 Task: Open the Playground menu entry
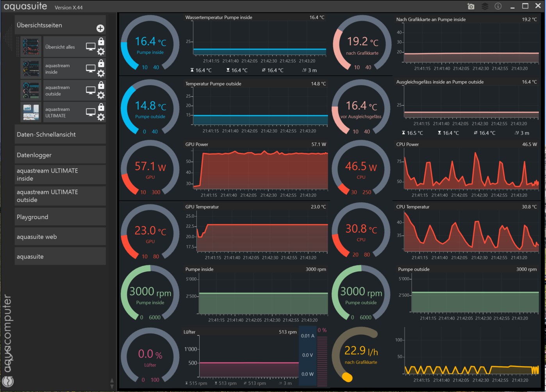(x=60, y=217)
